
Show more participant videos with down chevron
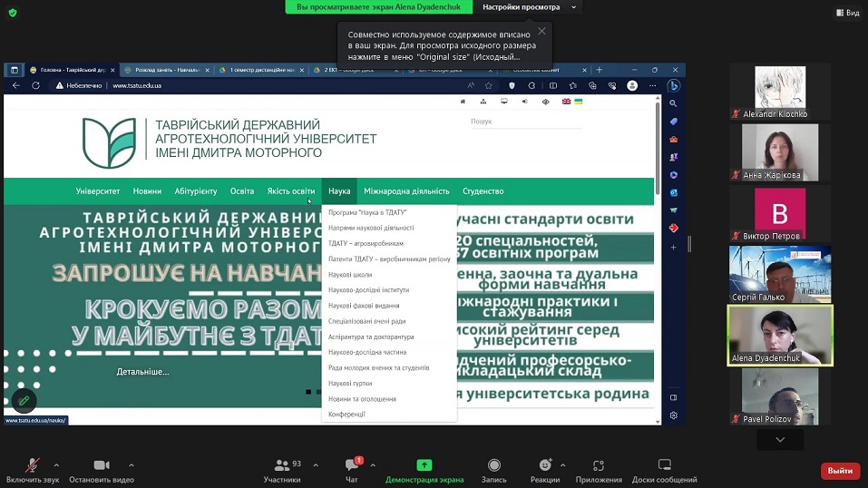(780, 439)
